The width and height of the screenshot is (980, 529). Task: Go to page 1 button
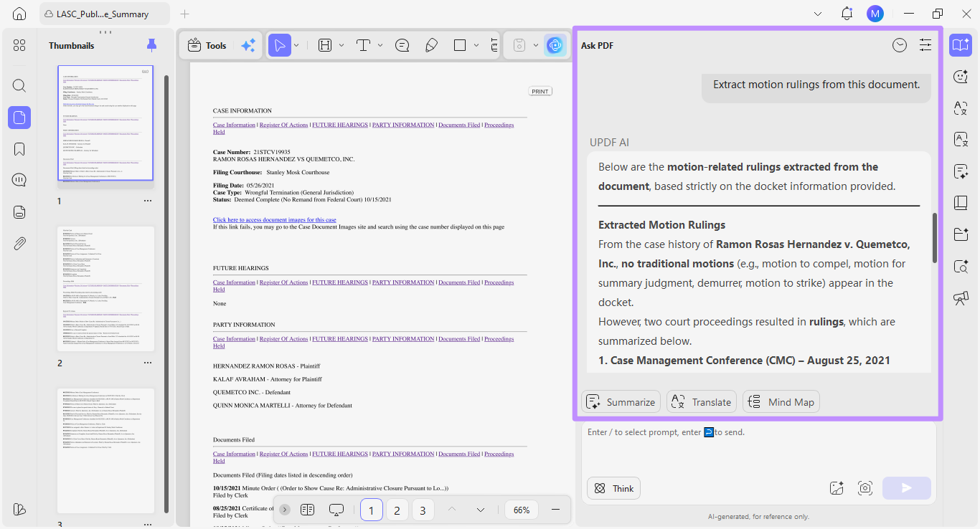pyautogui.click(x=371, y=510)
